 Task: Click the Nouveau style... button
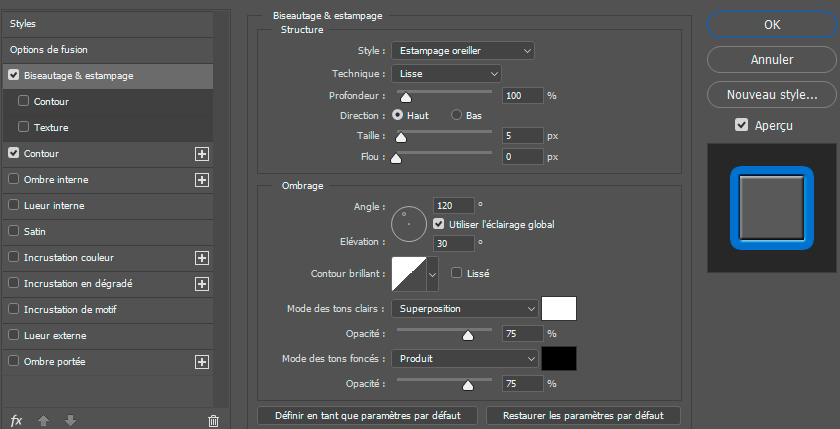[x=772, y=95]
